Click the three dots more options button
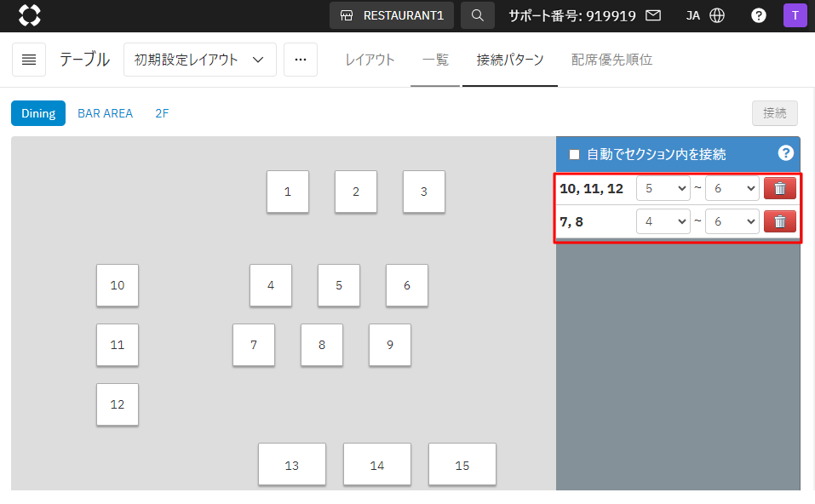 coord(301,60)
